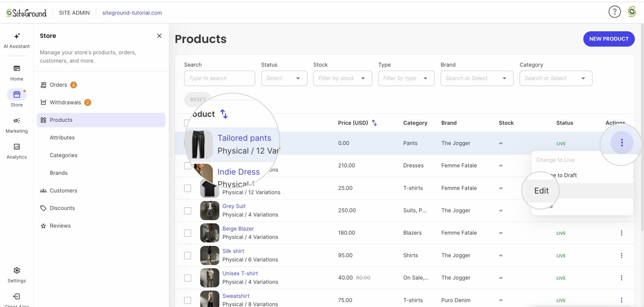Viewport: 644px width, 307px height.
Task: Click the Client Area exit icon
Action: click(17, 296)
